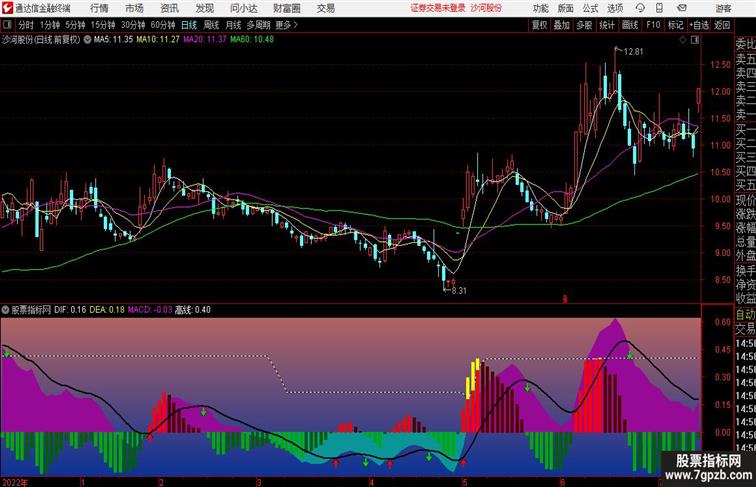This screenshot has height=487, width=756.
Task: Switch to the 60分钟 period tab
Action: click(x=162, y=25)
